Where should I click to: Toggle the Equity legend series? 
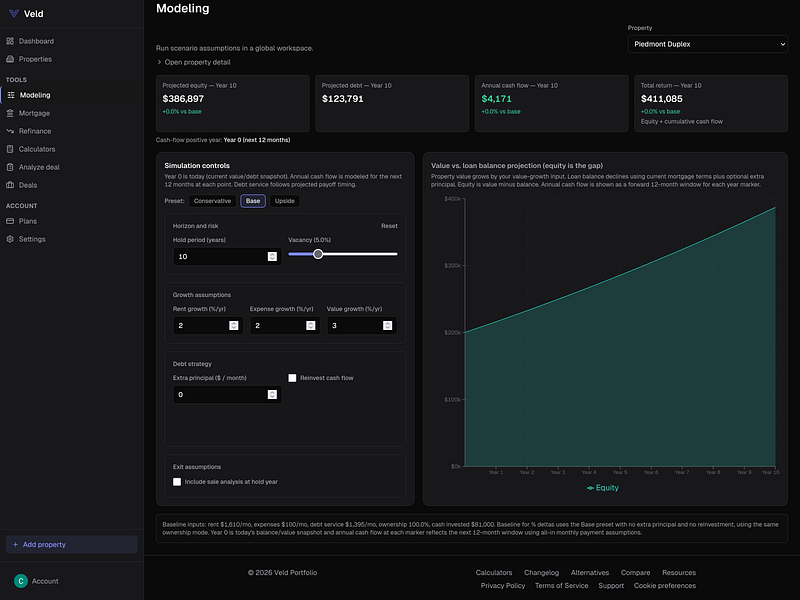[x=603, y=488]
